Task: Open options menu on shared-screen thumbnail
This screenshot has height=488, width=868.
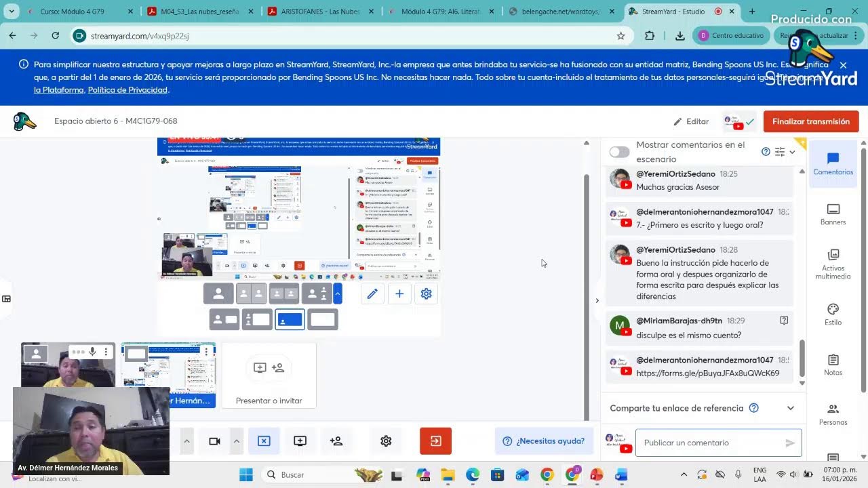Action: click(x=206, y=352)
